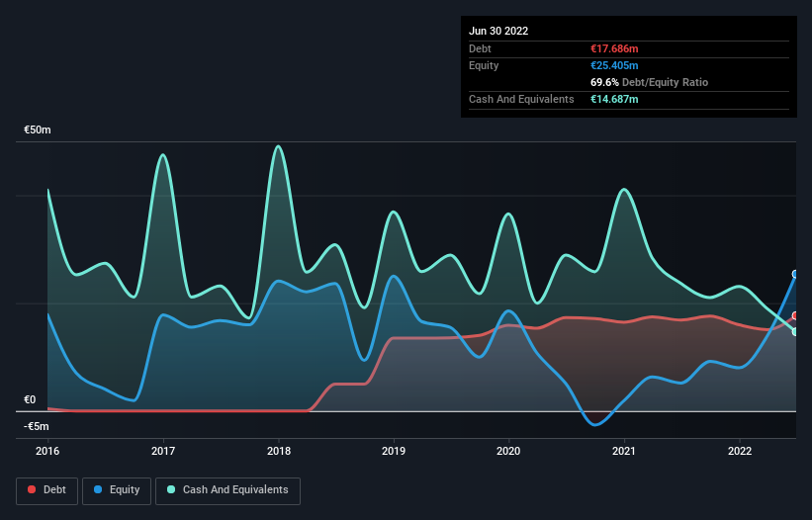Click Cash And Equivalents label in tooltip
The width and height of the screenshot is (812, 520).
click(x=521, y=99)
